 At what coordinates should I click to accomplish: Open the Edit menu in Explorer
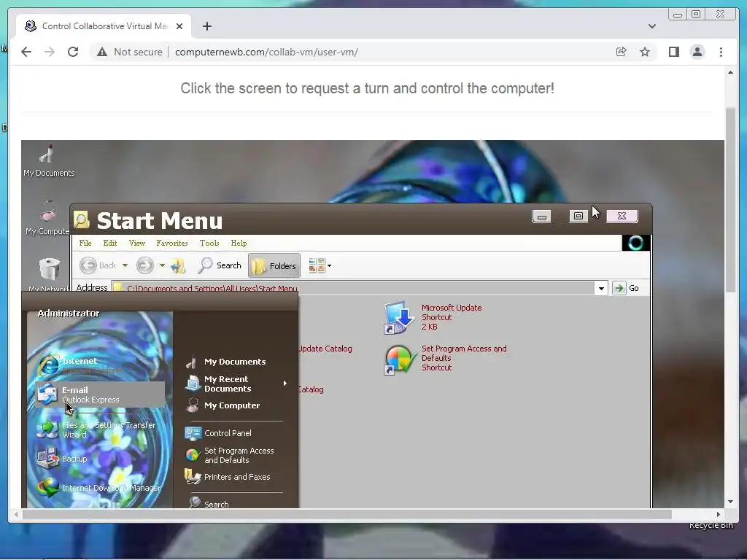click(110, 243)
